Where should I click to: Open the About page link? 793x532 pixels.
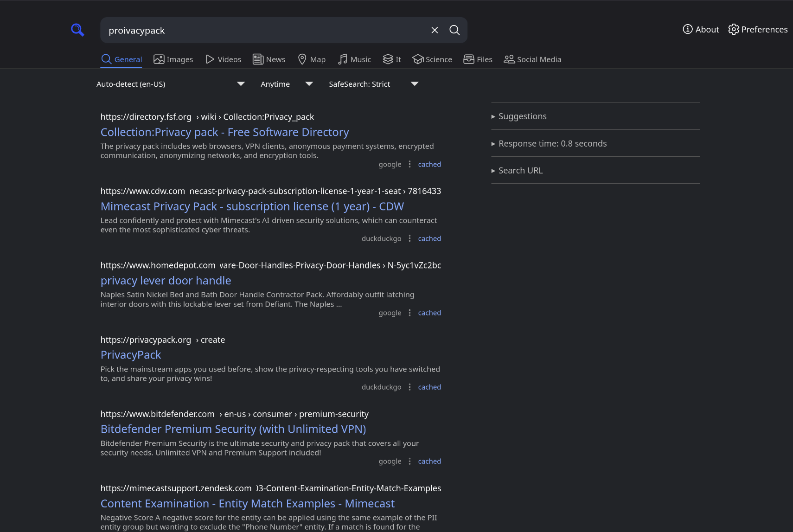click(701, 29)
